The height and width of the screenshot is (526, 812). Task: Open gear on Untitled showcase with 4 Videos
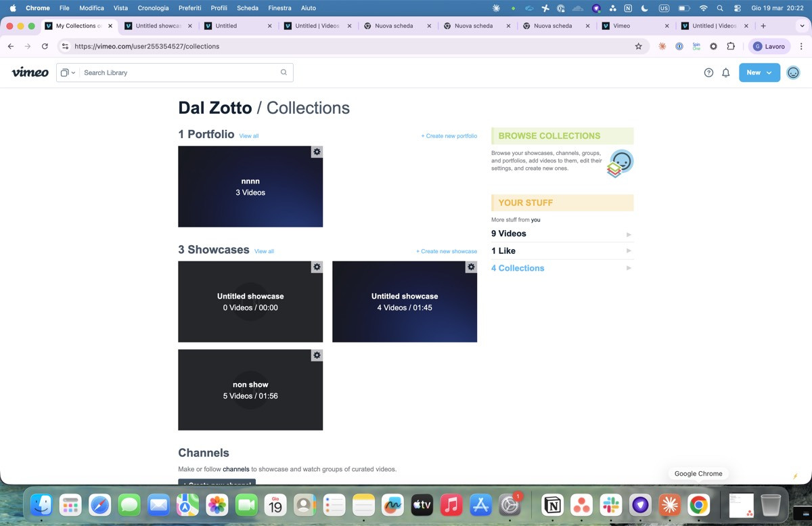[x=471, y=267]
